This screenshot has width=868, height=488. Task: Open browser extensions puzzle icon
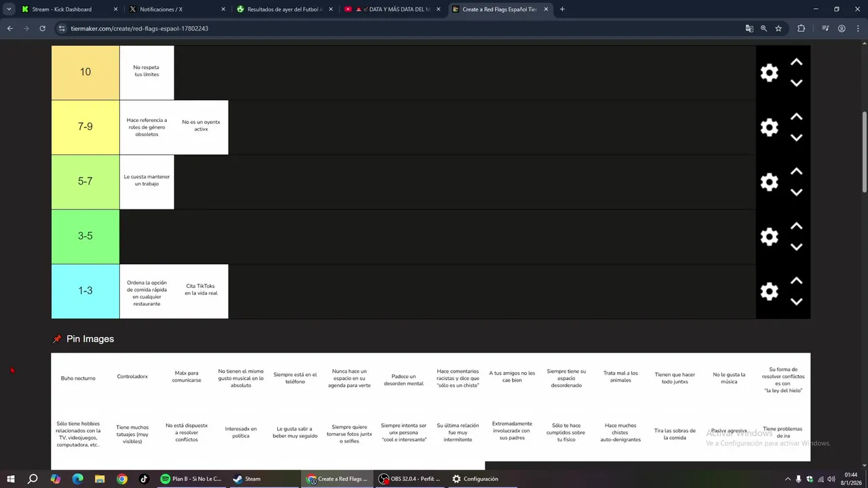pyautogui.click(x=802, y=28)
